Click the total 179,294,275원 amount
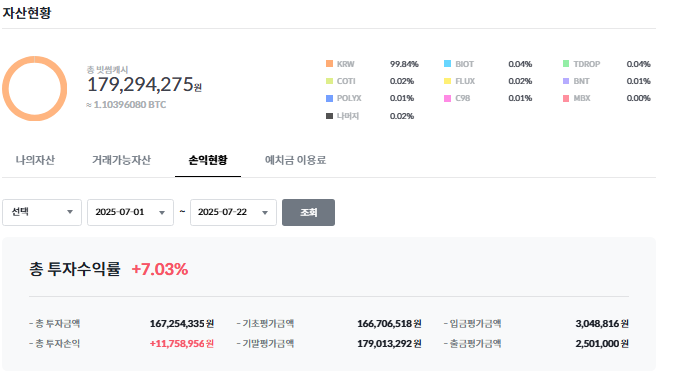Screen dimensions: 689x372 (144, 84)
